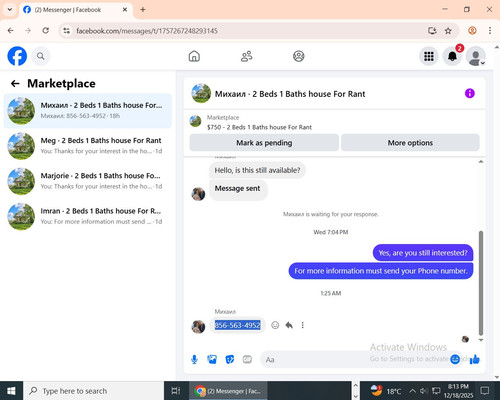
Task: Click the 'For more information must send' message bubble
Action: (381, 271)
